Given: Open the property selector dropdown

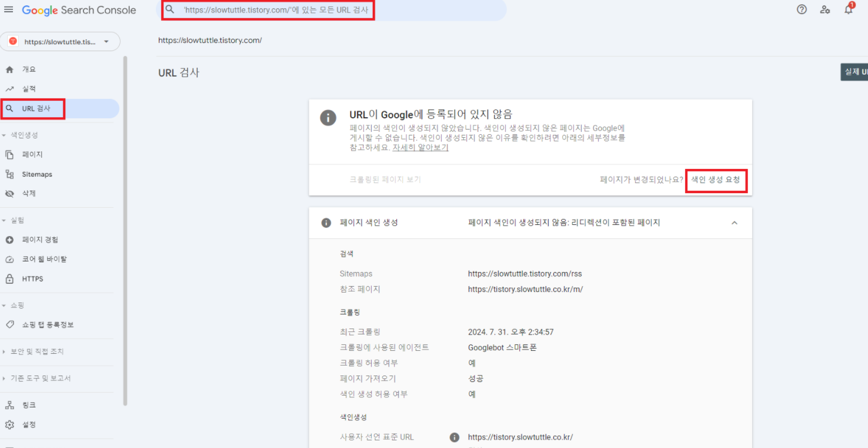Looking at the screenshot, I should (x=61, y=42).
